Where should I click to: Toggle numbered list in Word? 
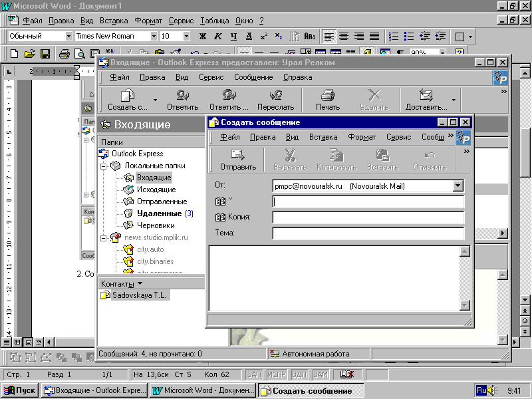tap(394, 37)
